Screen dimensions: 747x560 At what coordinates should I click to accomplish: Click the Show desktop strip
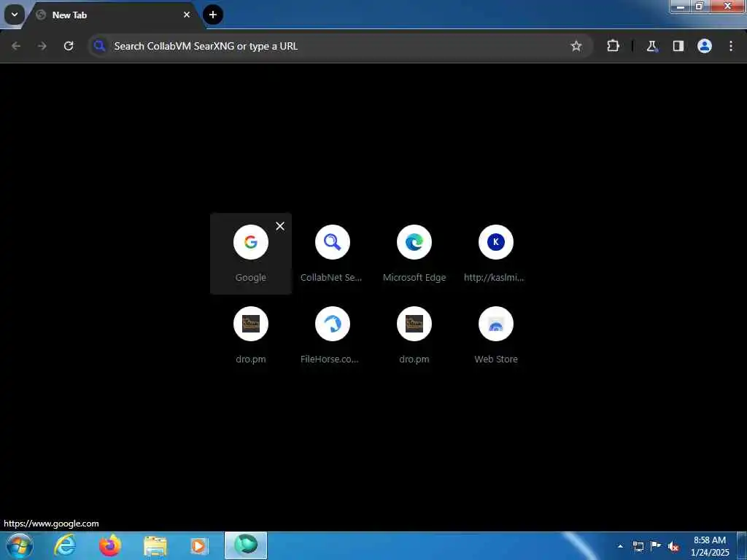742,545
